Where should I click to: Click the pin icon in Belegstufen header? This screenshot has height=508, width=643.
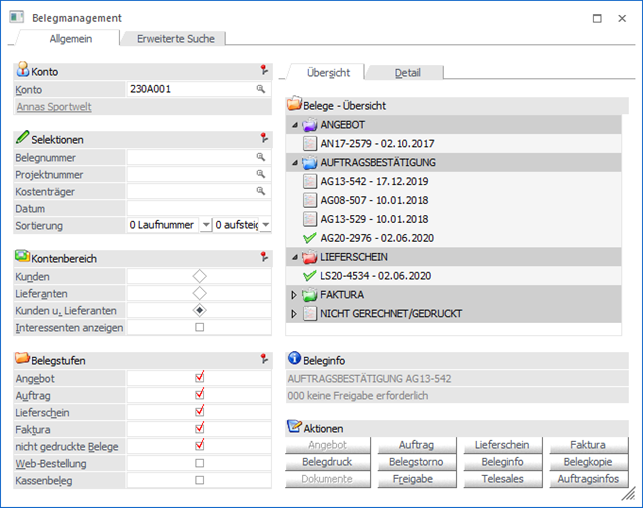tap(264, 358)
